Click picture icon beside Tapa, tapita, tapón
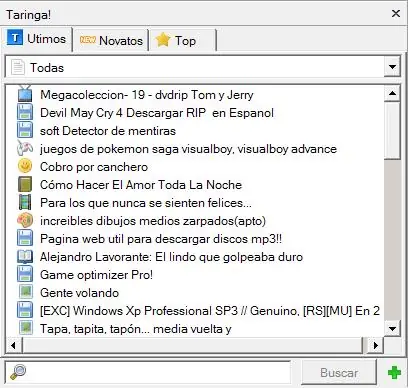 25,328
